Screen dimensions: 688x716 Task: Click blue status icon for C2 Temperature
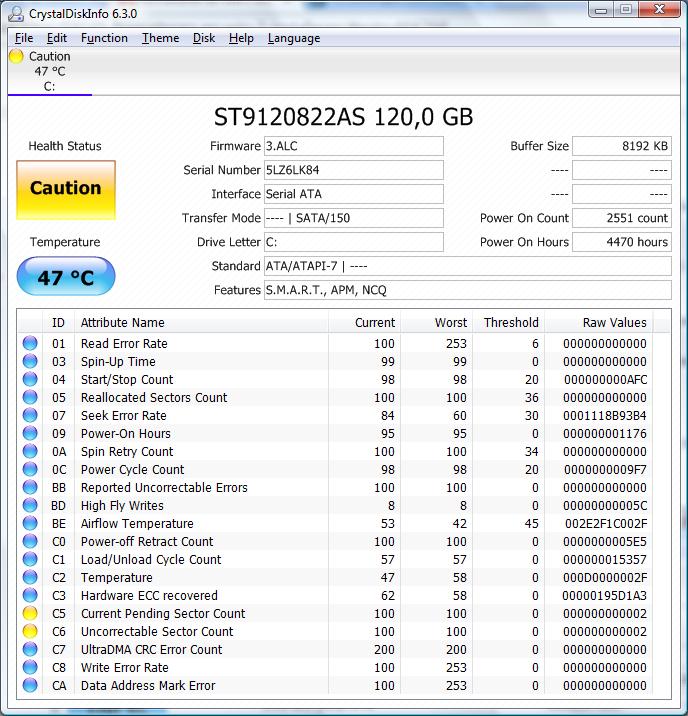point(30,577)
